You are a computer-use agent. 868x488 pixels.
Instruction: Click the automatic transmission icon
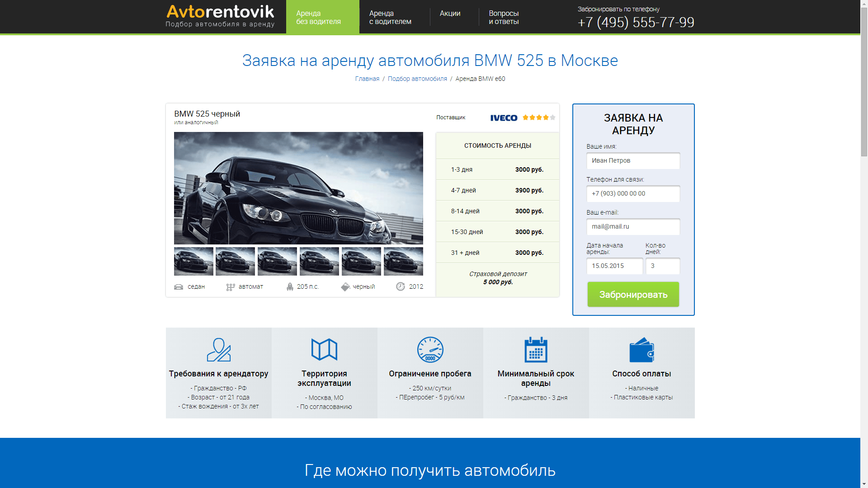pos(231,287)
